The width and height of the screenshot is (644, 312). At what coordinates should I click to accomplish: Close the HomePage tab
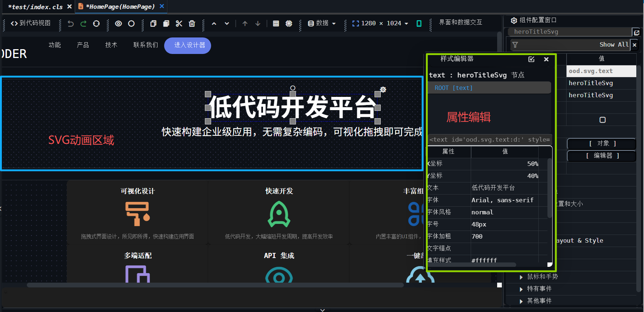coord(162,6)
